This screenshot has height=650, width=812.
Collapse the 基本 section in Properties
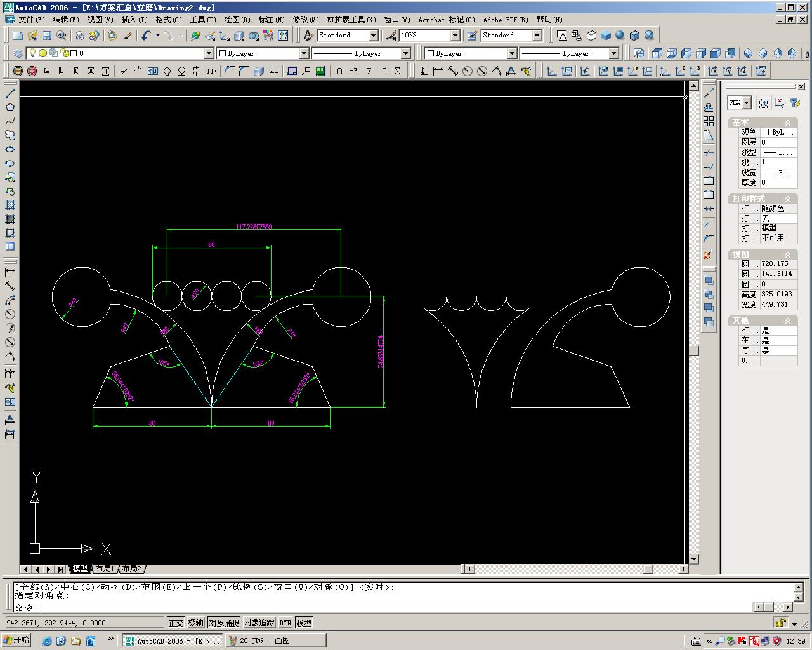click(x=788, y=123)
